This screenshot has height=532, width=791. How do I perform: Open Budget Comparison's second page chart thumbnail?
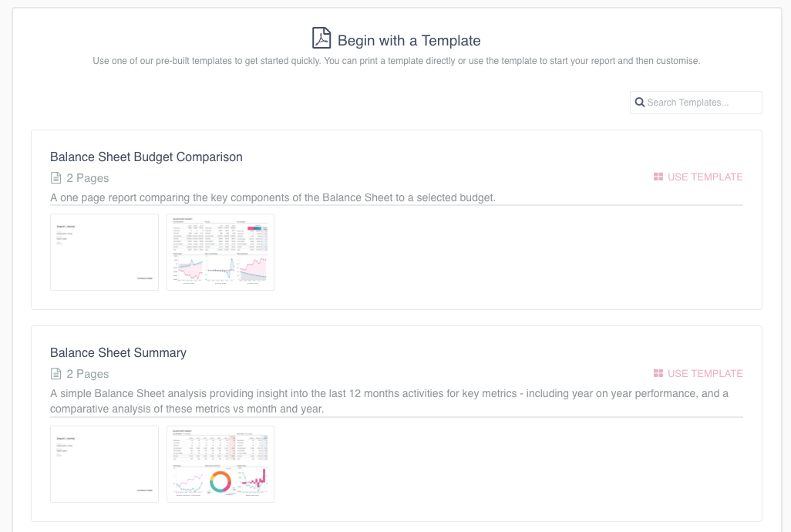pyautogui.click(x=220, y=252)
